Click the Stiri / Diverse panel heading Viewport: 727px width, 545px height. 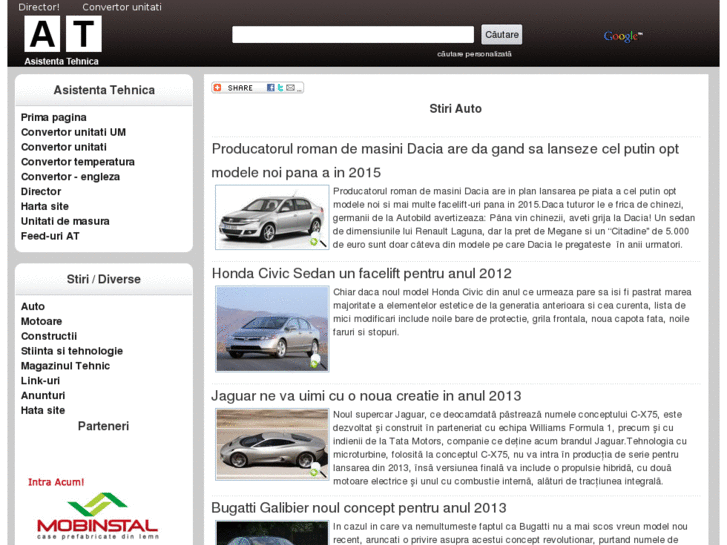click(104, 279)
